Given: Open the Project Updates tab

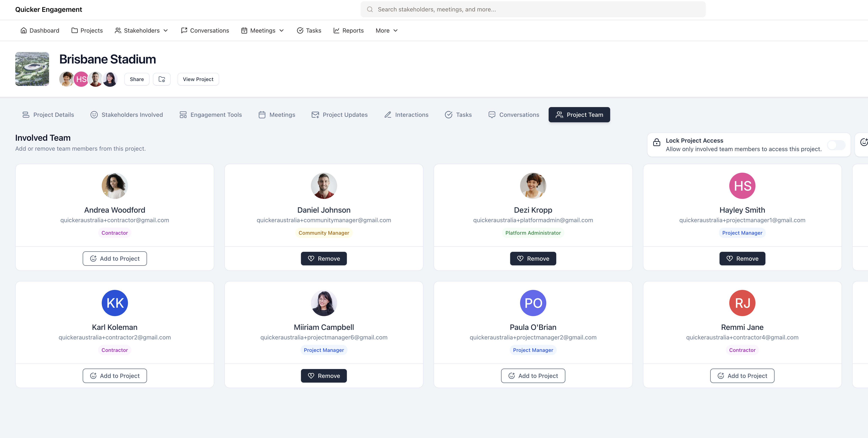Looking at the screenshot, I should tap(339, 115).
